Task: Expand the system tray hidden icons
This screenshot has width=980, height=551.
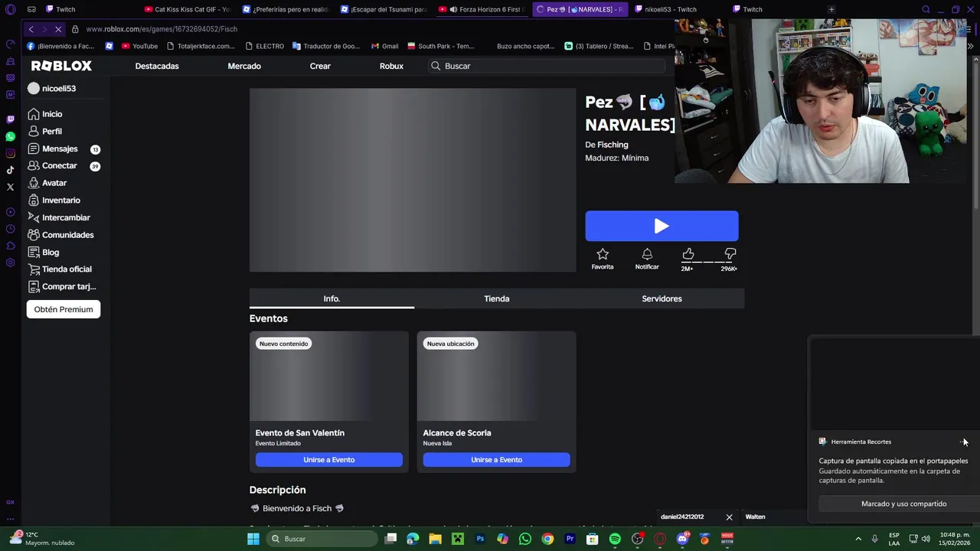Action: (858, 539)
